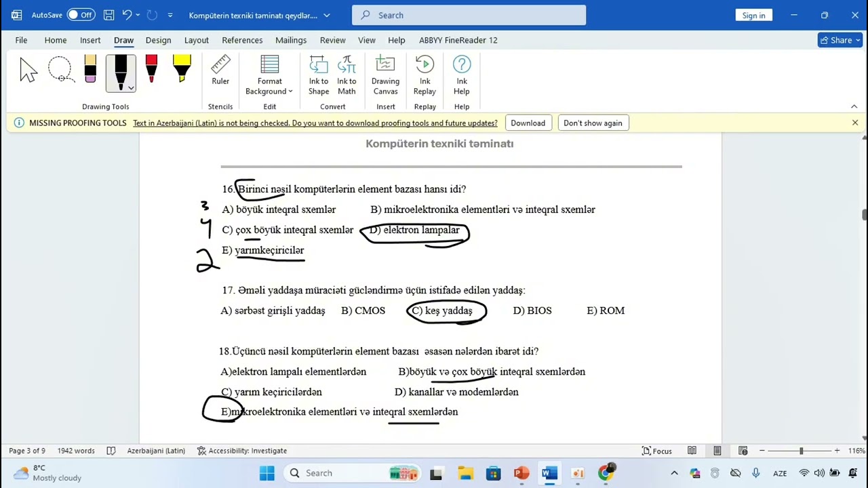Change Azerbaijani (Latin) language
The height and width of the screenshot is (488, 868).
156,451
